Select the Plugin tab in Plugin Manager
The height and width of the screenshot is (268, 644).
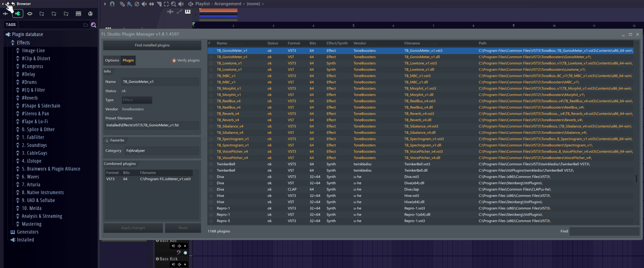pyautogui.click(x=128, y=60)
